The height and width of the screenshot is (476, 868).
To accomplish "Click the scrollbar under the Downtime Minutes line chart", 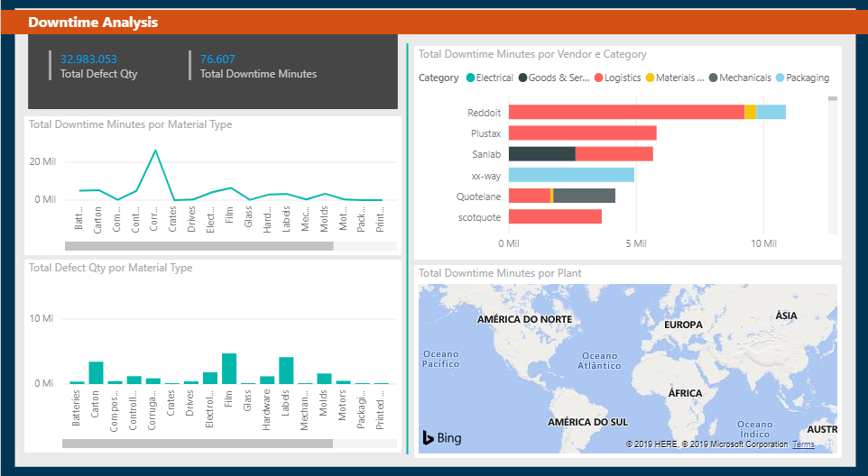I will (199, 246).
